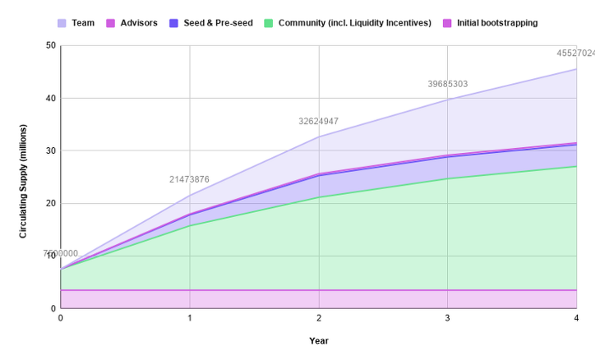
Task: Click the Advisors legend color swatch
Action: point(111,23)
